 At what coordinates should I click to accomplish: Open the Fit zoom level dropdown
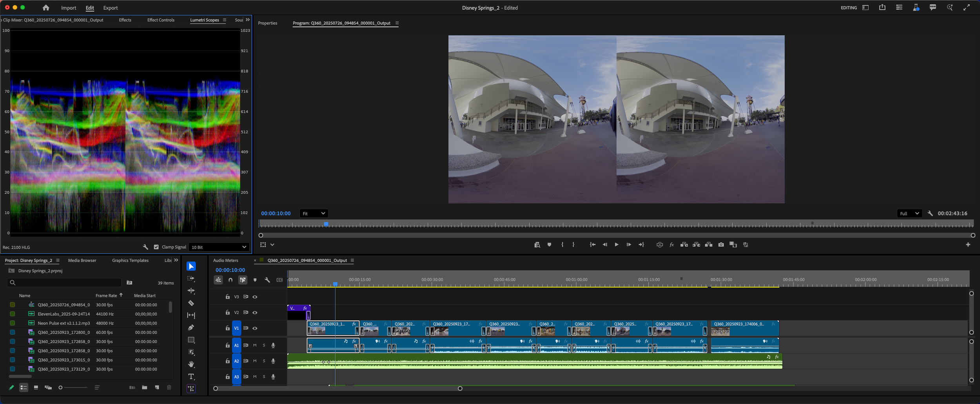pyautogui.click(x=314, y=213)
